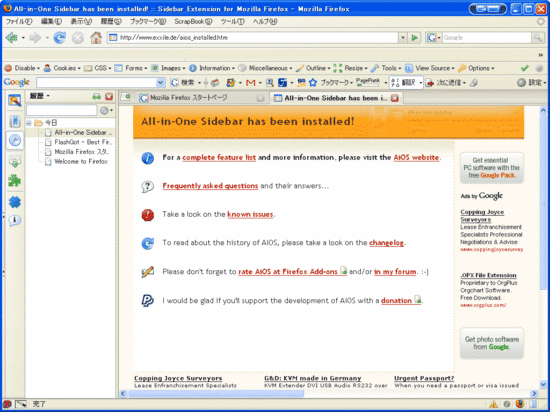Open the Information dropdown menu

[x=212, y=68]
